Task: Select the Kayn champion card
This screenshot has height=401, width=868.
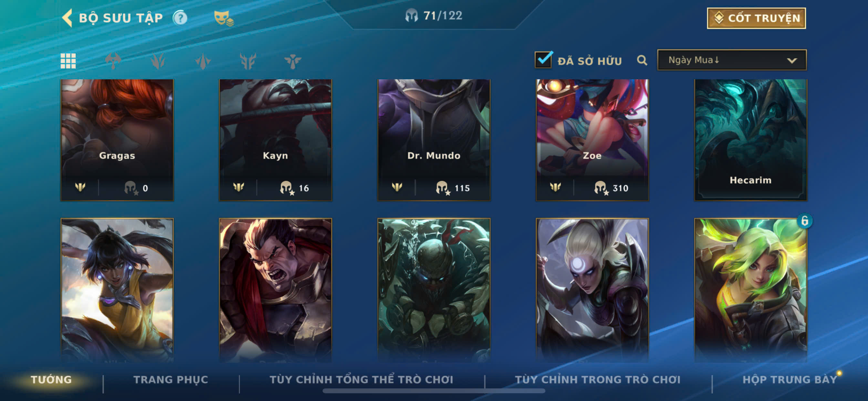Action: coord(275,140)
